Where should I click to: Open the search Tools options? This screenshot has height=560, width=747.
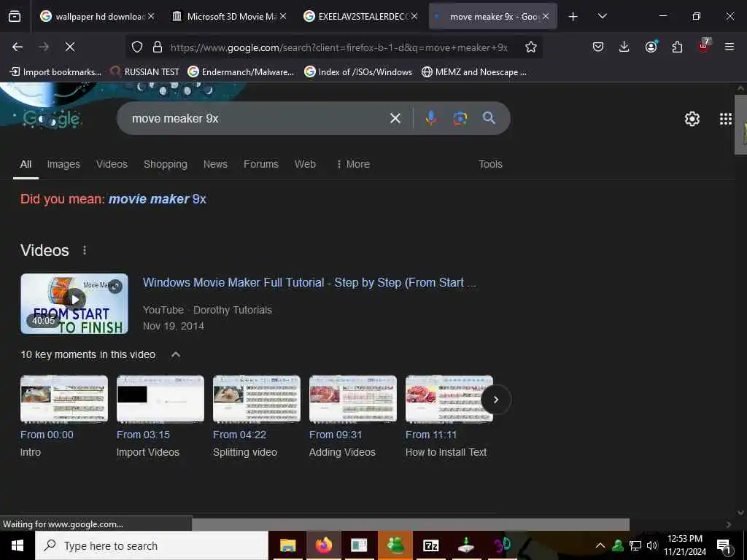pos(490,164)
